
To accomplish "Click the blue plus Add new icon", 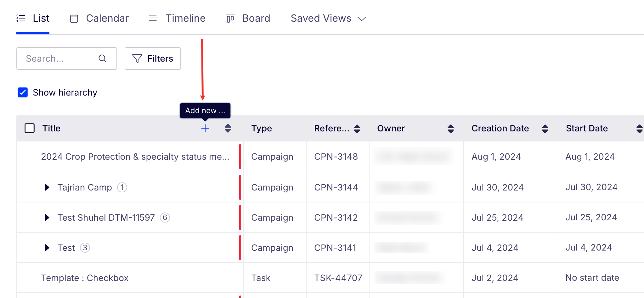I will click(x=205, y=128).
